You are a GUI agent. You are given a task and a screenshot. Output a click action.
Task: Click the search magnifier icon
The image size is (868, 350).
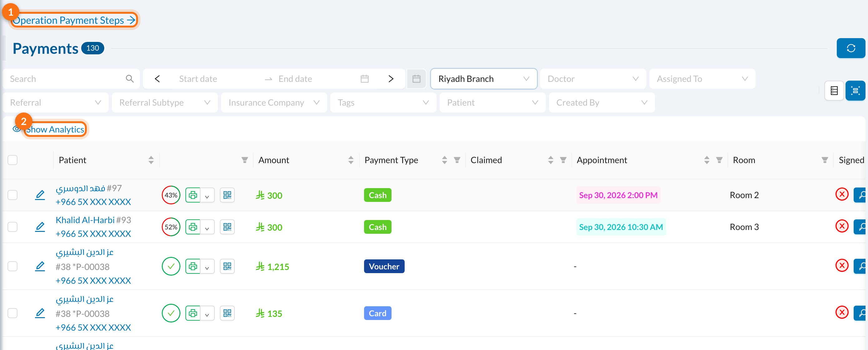coord(129,79)
